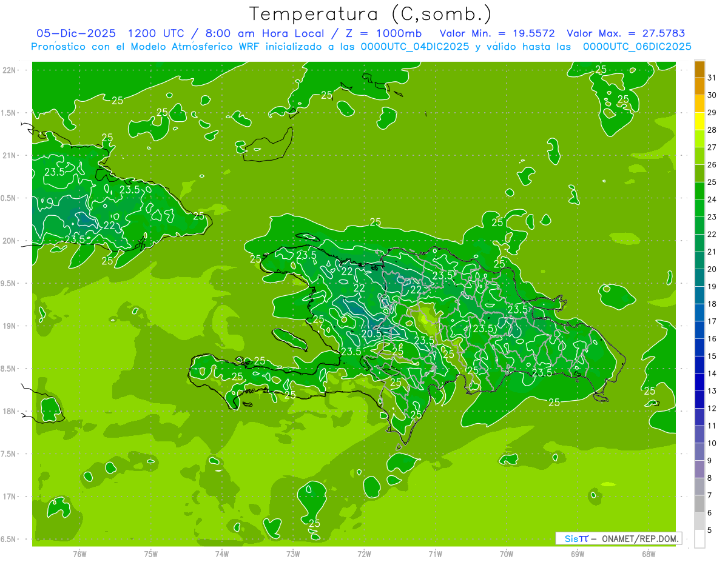Click the '18N' latitude axis label
This screenshot has width=728, height=562.
coord(10,411)
